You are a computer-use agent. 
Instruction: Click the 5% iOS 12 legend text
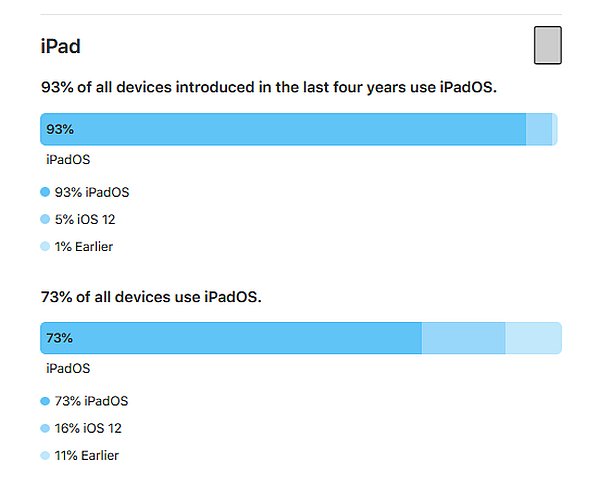[x=85, y=219]
